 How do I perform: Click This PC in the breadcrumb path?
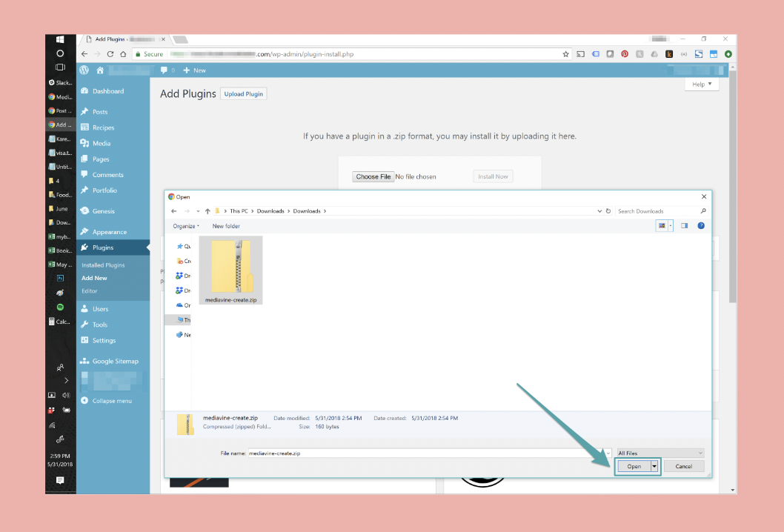tap(239, 211)
